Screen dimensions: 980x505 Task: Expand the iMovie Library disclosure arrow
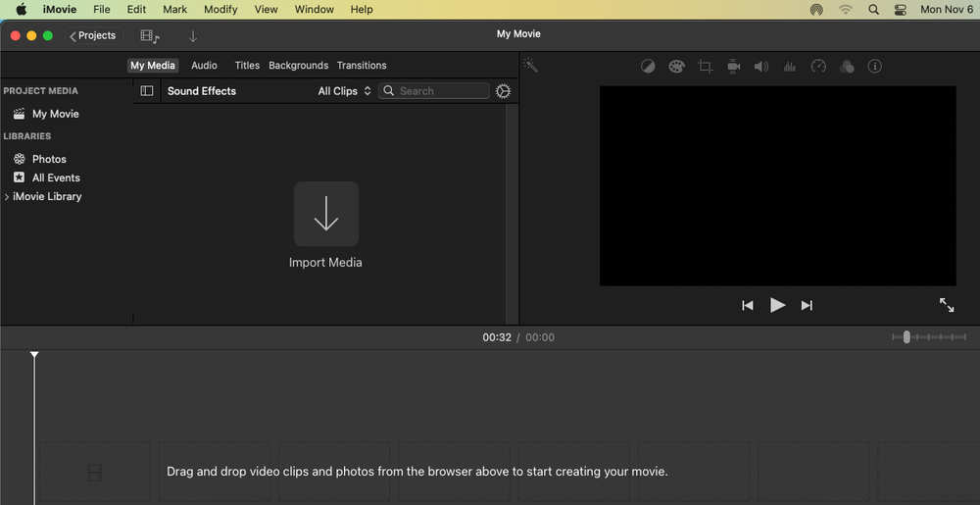click(x=6, y=196)
